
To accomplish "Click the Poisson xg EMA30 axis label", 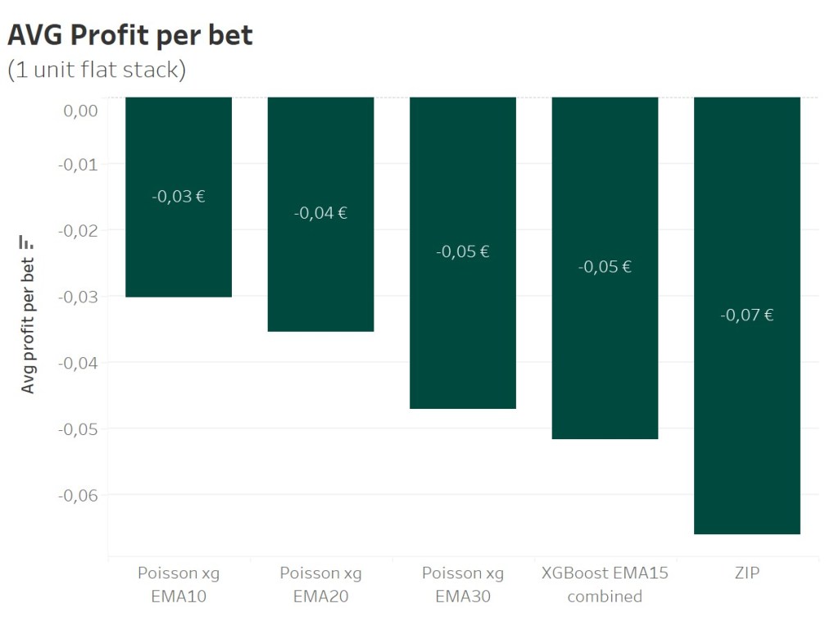I will [462, 584].
